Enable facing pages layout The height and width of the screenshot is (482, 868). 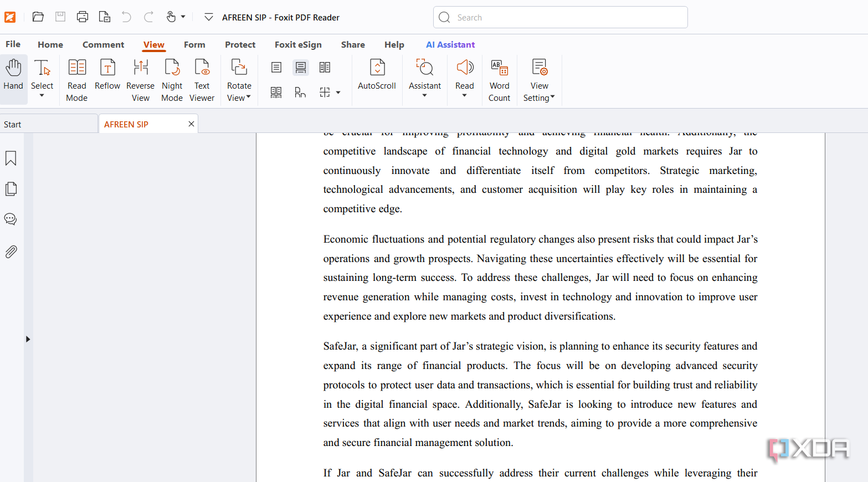(325, 68)
